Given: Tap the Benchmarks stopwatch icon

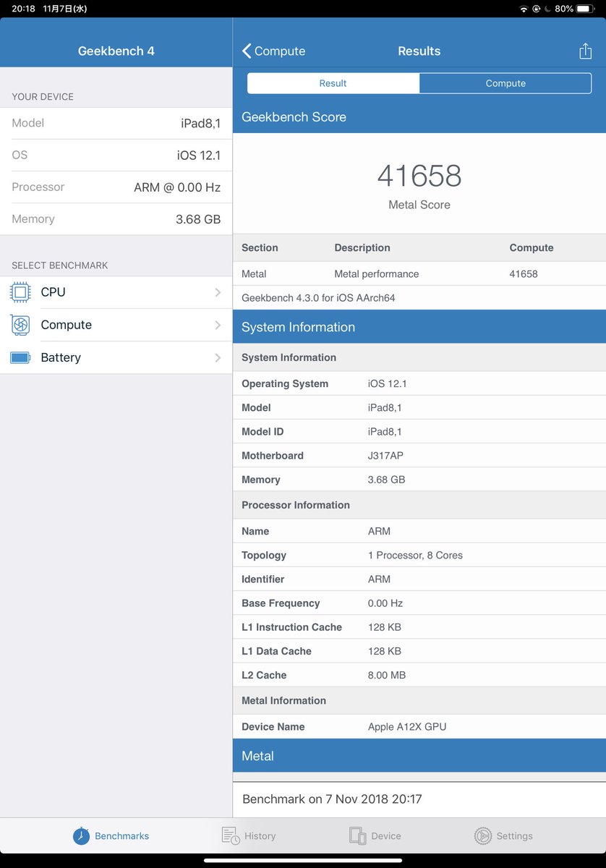Looking at the screenshot, I should click(81, 835).
